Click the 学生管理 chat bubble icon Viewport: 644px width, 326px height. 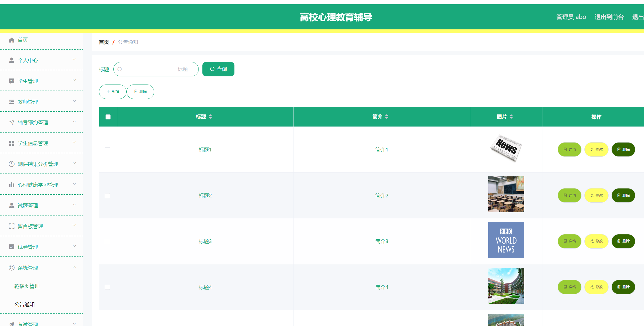[12, 81]
